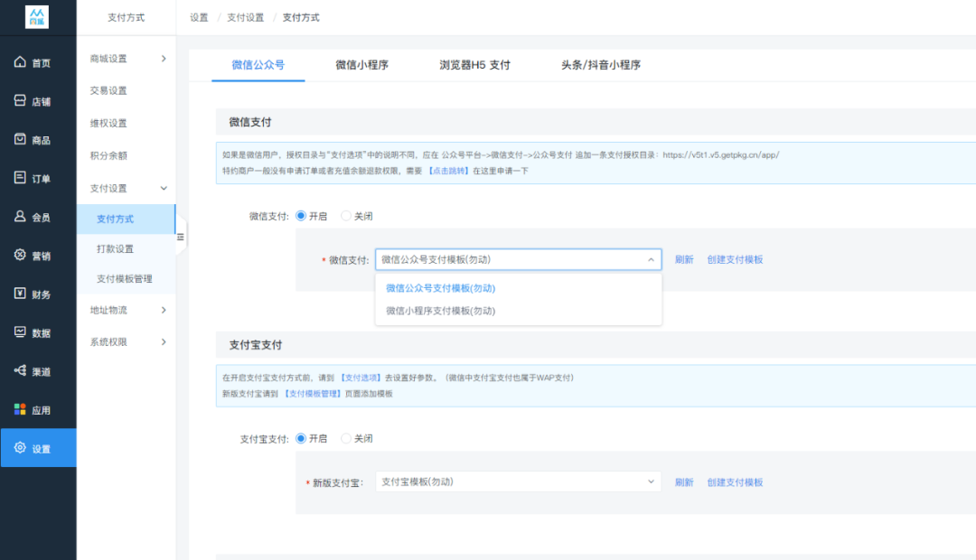Viewport: 976px width, 560px height.
Task: Click 设置 in the breadcrumb
Action: coord(199,17)
